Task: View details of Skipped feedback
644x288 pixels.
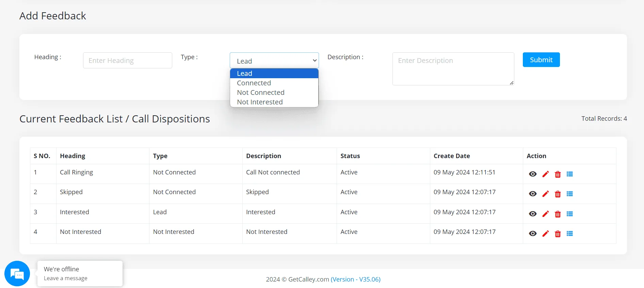Action: click(533, 194)
